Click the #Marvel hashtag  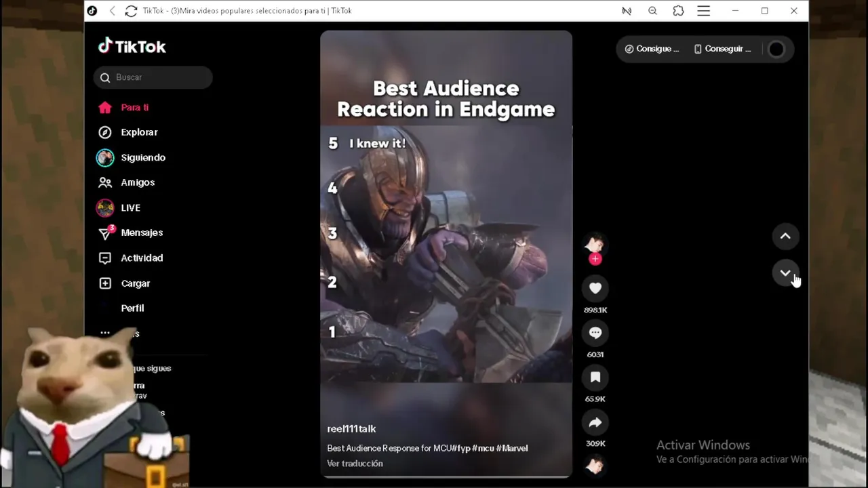(x=512, y=448)
